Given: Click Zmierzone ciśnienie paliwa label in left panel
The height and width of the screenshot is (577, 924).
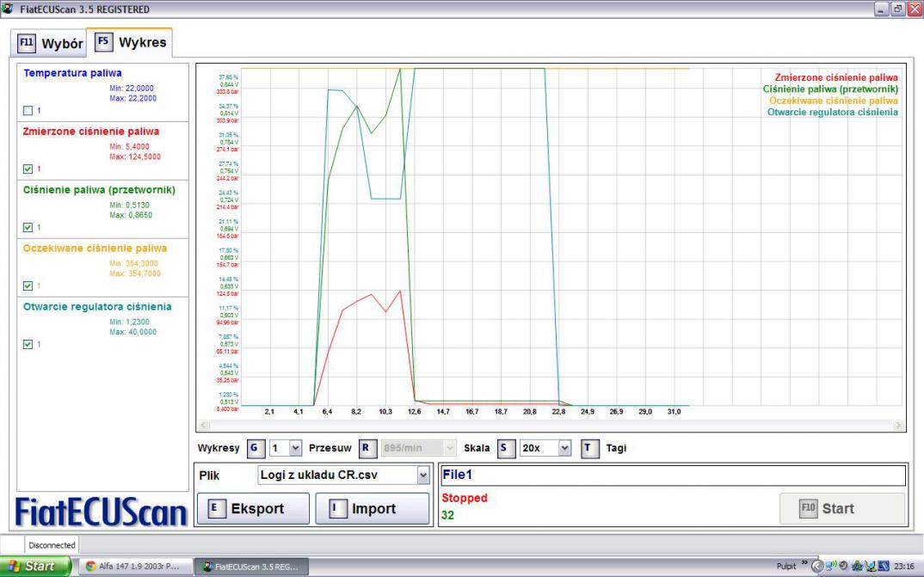Looking at the screenshot, I should pos(90,132).
